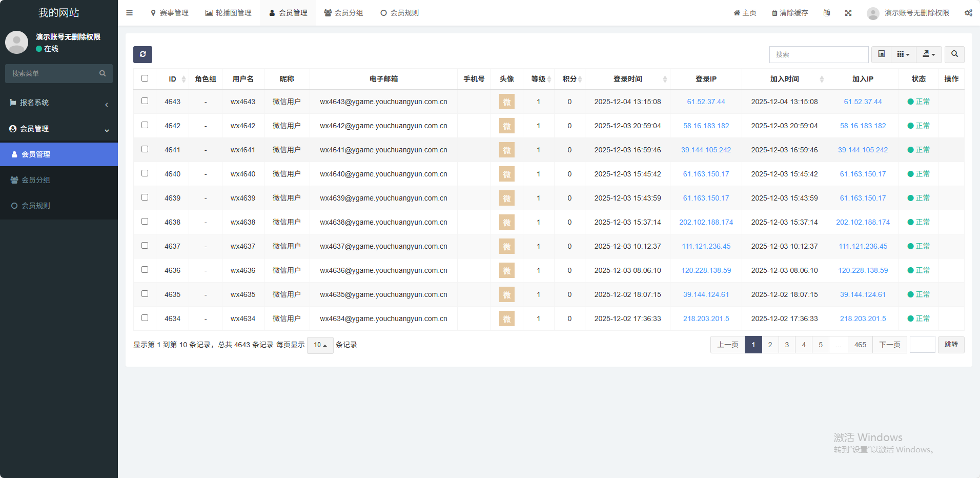Image resolution: width=980 pixels, height=478 pixels.
Task: Tick the checkbox for row ID 4641
Action: (145, 149)
